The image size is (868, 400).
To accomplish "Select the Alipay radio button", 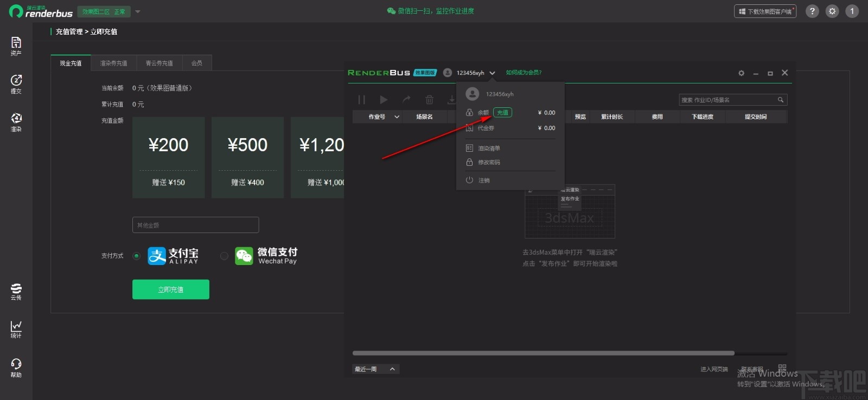I will tap(137, 256).
